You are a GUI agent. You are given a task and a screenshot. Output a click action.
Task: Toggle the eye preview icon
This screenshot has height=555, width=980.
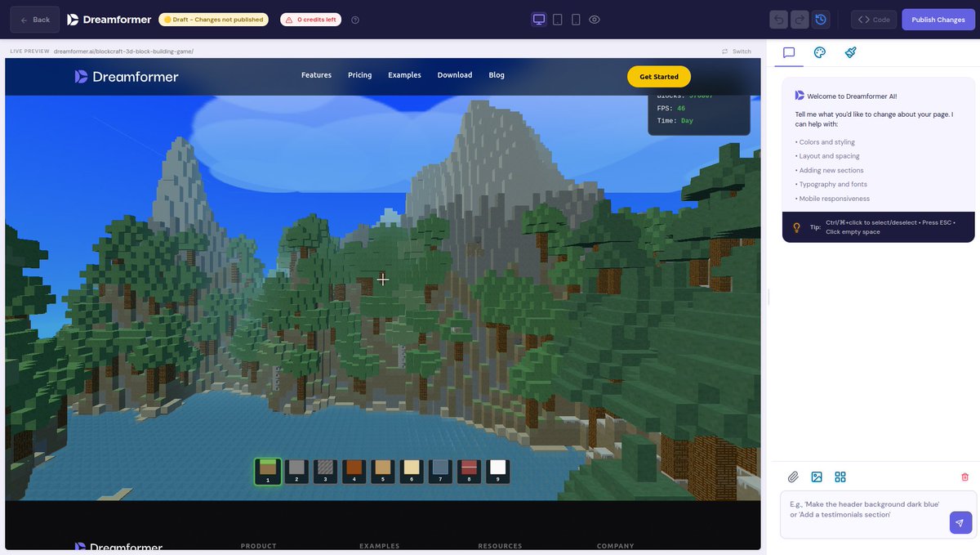click(595, 20)
